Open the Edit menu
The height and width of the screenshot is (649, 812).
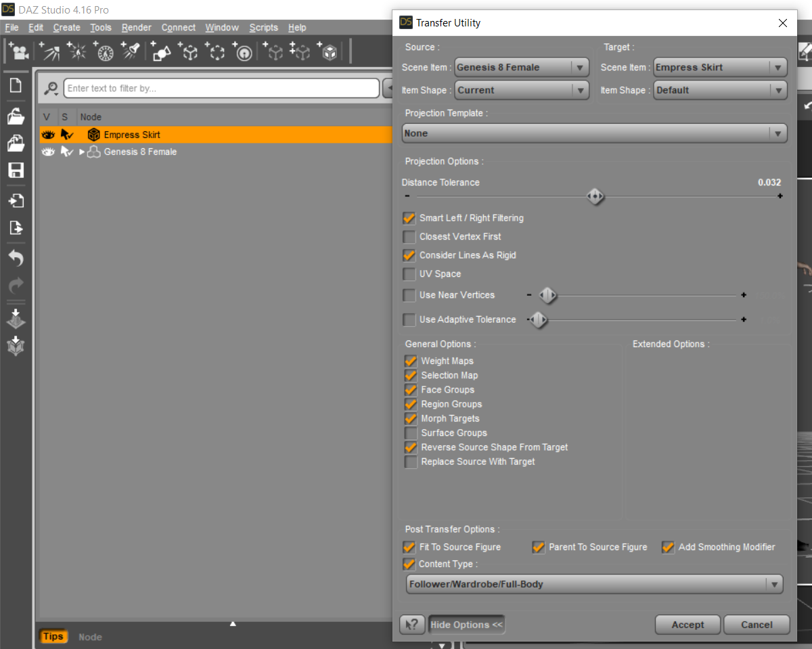pyautogui.click(x=36, y=28)
